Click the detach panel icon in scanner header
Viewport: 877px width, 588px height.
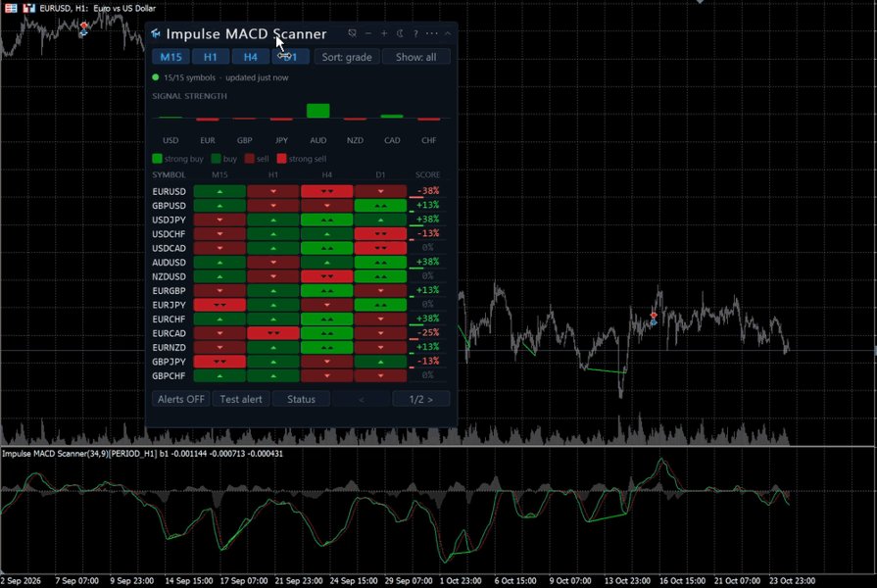(353, 33)
